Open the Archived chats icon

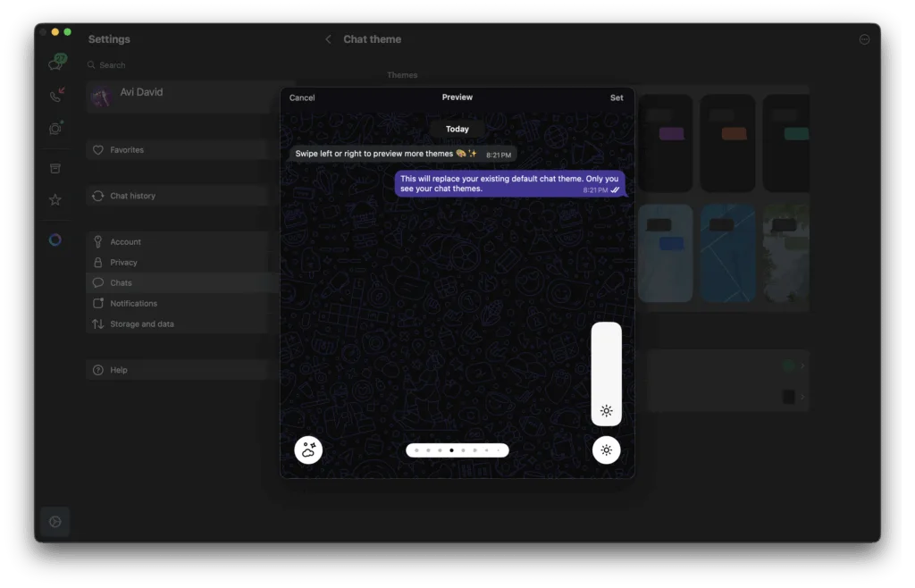click(55, 169)
